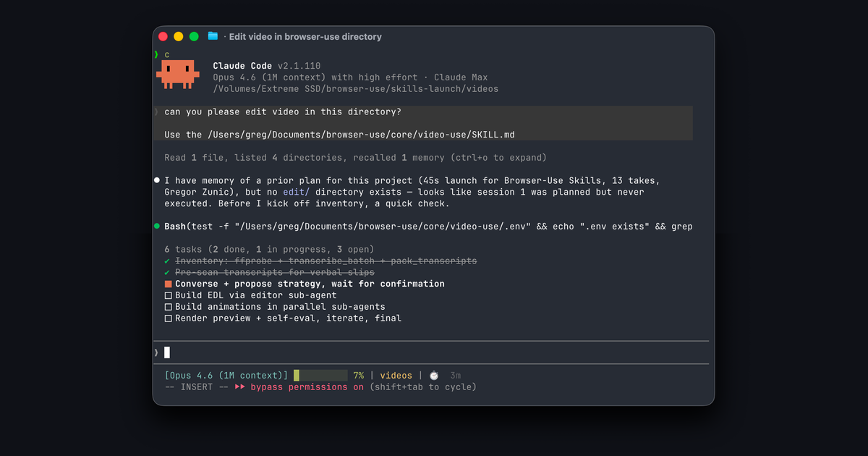This screenshot has width=868, height=456.
Task: Click the Claude Code pixel mascot logo
Action: 178,75
